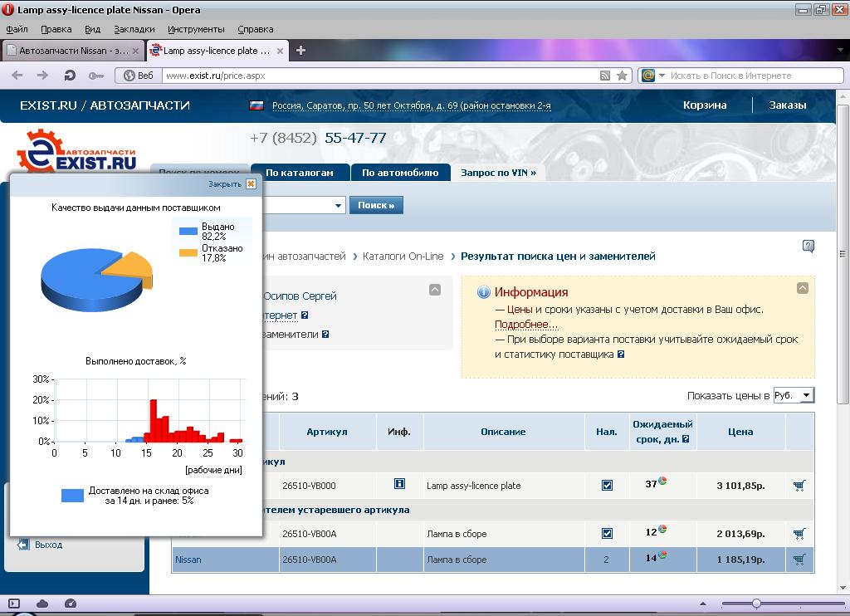Image resolution: width=850 pixels, height=616 pixels.
Task: Click the Opera Turbo speedometer icon
Action: click(x=70, y=604)
